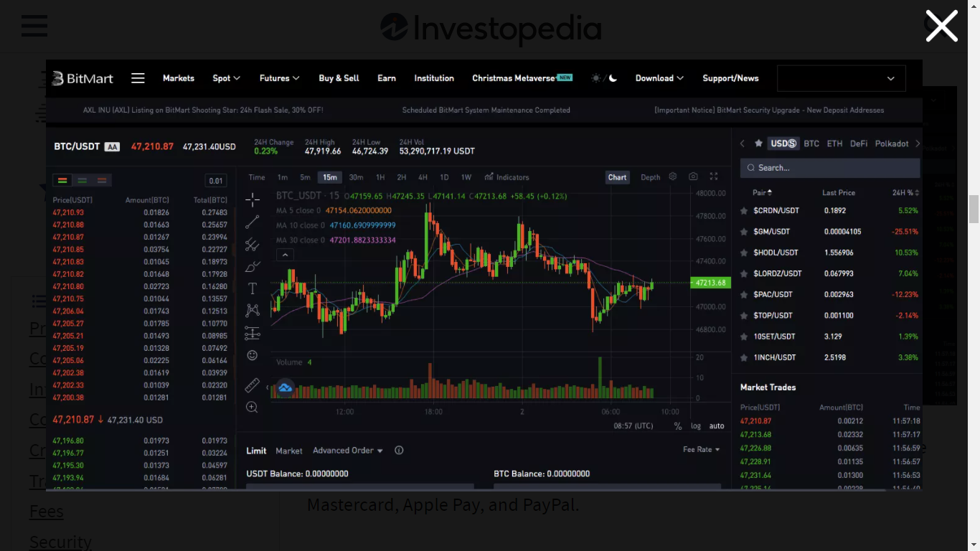Open the Buy & Sell page
This screenshot has width=980, height=551.
pyautogui.click(x=339, y=78)
